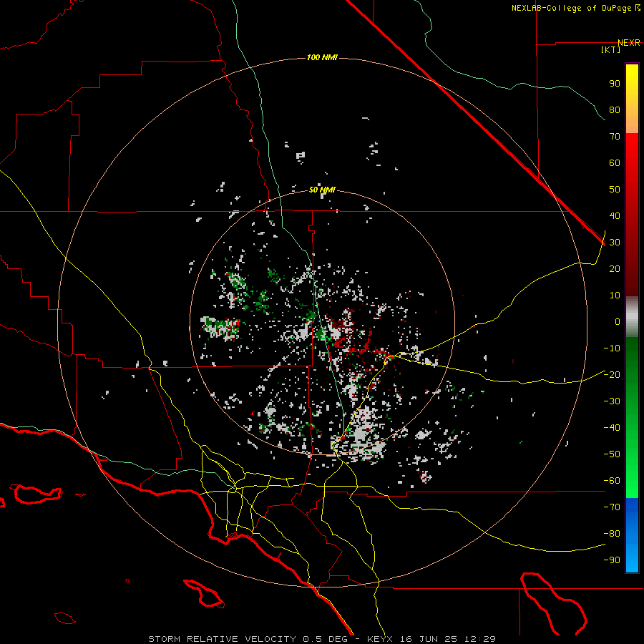
Task: Click the legend value "-60"
Action: click(x=612, y=481)
